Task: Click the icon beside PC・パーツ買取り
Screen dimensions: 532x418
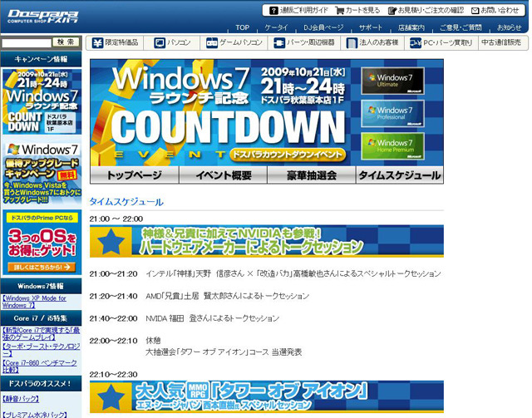Action: (416, 42)
